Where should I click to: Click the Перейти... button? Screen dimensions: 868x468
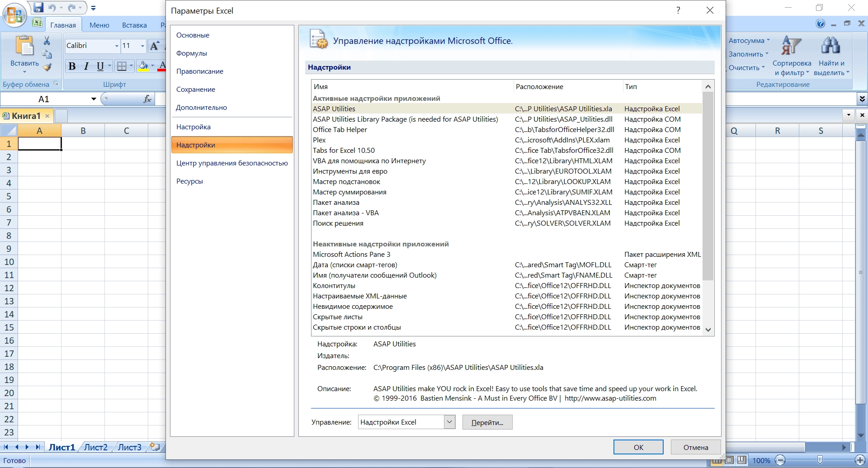487,422
